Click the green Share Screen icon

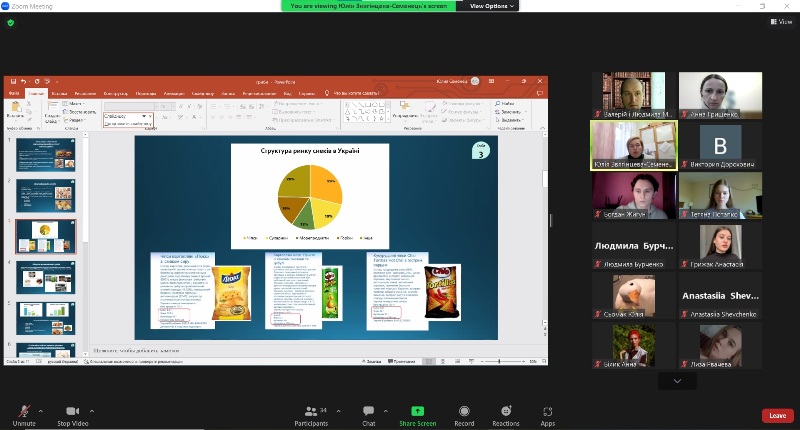point(418,411)
